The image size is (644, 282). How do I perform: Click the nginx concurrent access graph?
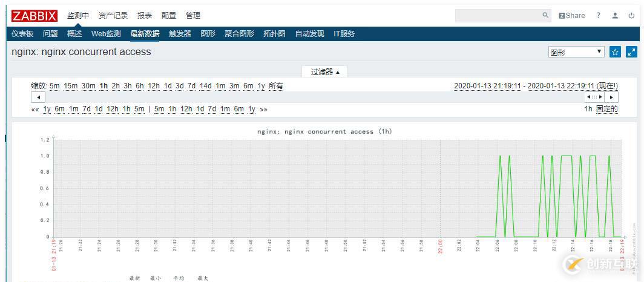(338, 188)
